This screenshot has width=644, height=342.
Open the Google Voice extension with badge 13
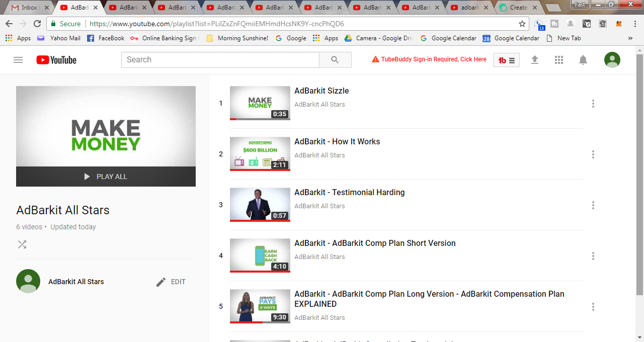(x=539, y=24)
